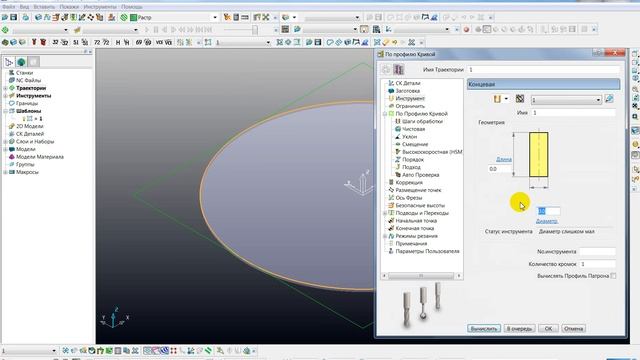
Task: Open the tool name dropdown showing 1
Action: [566, 100]
